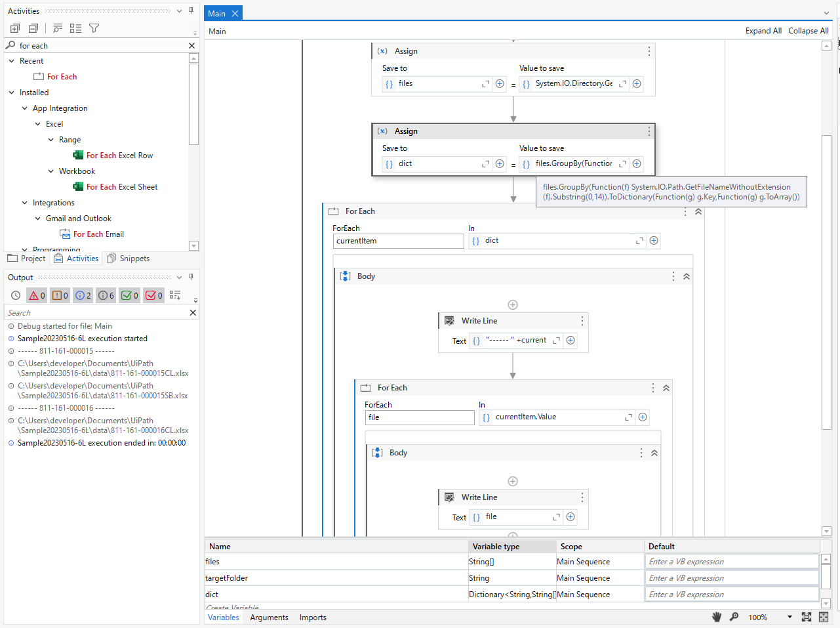Open the Imports tab
Viewport: 840px width, 628px height.
pos(313,618)
